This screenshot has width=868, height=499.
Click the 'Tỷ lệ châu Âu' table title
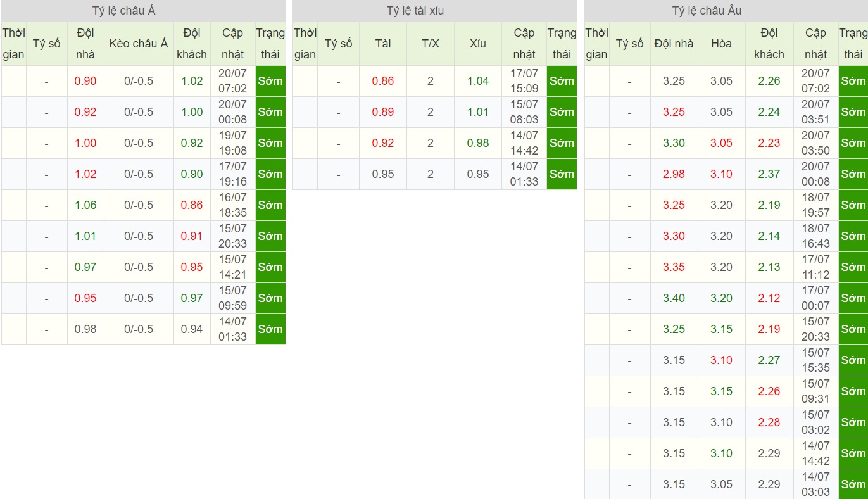click(707, 11)
